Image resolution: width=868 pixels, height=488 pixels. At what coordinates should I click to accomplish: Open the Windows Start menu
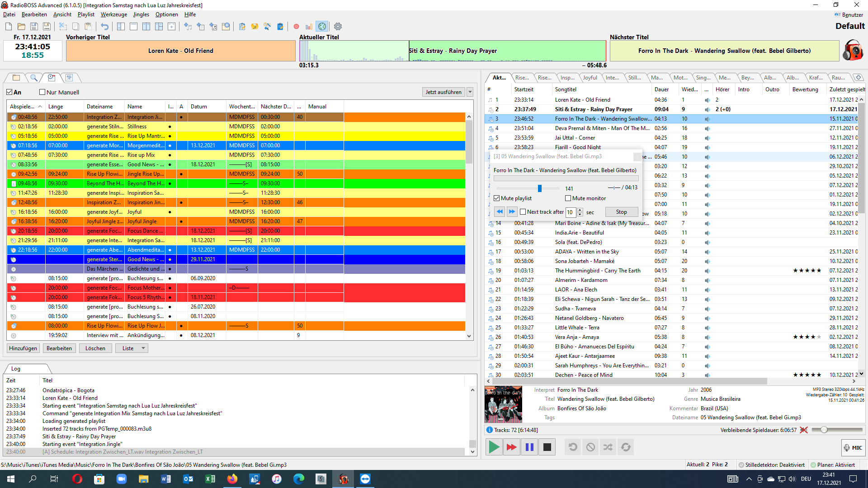pyautogui.click(x=11, y=479)
